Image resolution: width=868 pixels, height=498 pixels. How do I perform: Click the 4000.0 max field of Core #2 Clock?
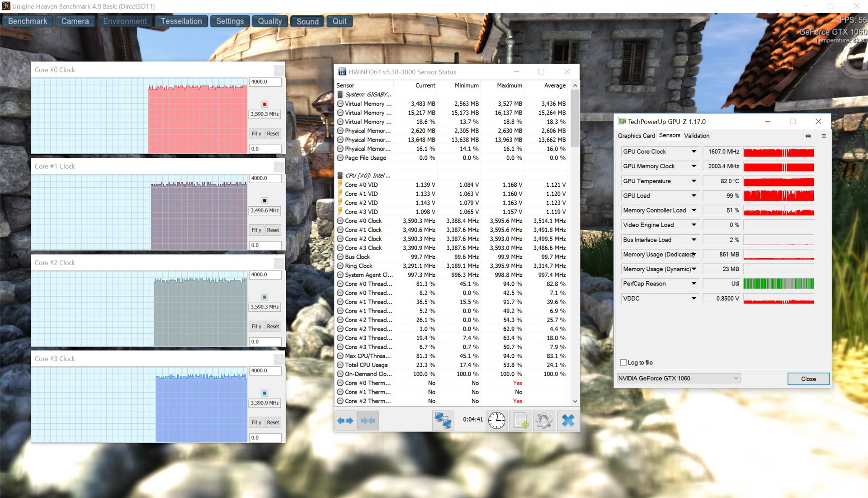coord(265,275)
